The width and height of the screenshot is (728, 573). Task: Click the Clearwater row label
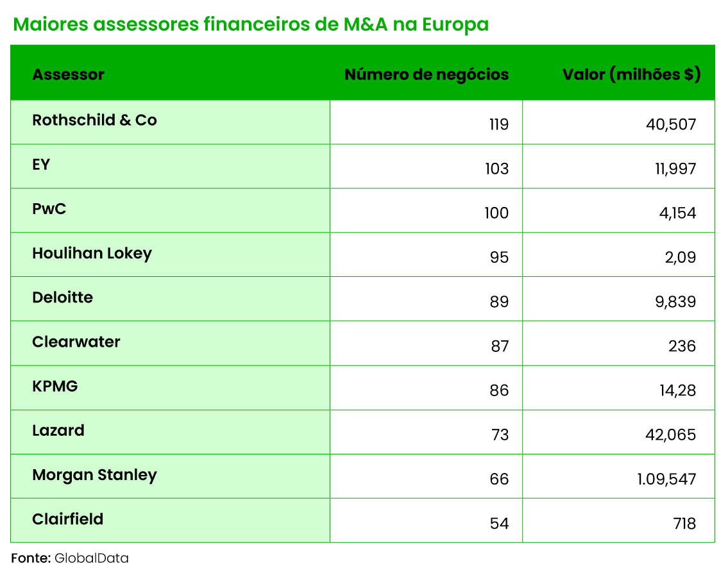76,342
